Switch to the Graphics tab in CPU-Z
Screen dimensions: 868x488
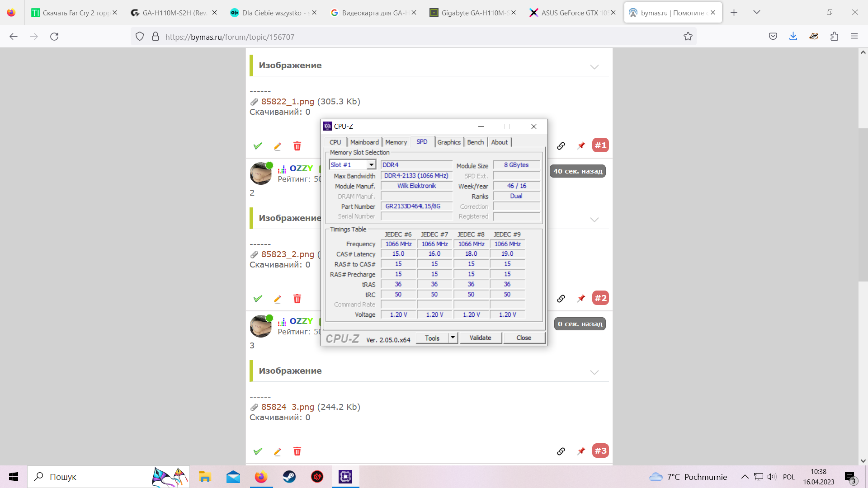pos(448,142)
